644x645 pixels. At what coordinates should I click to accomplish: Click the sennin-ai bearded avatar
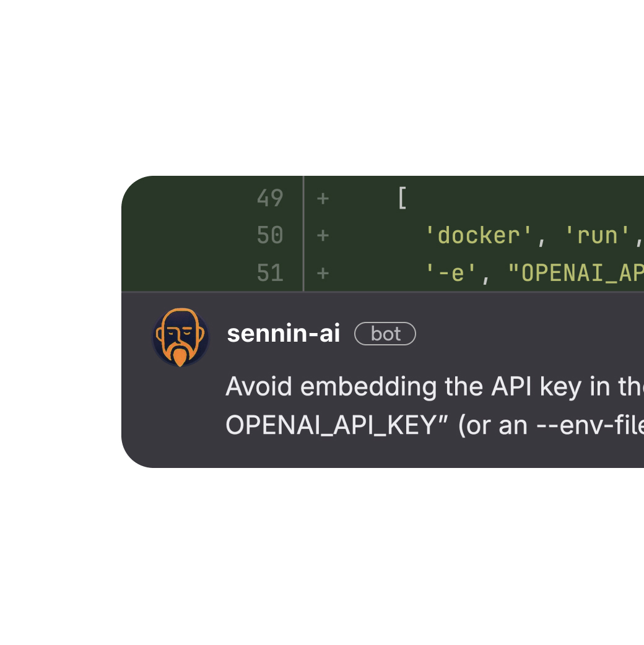point(180,337)
